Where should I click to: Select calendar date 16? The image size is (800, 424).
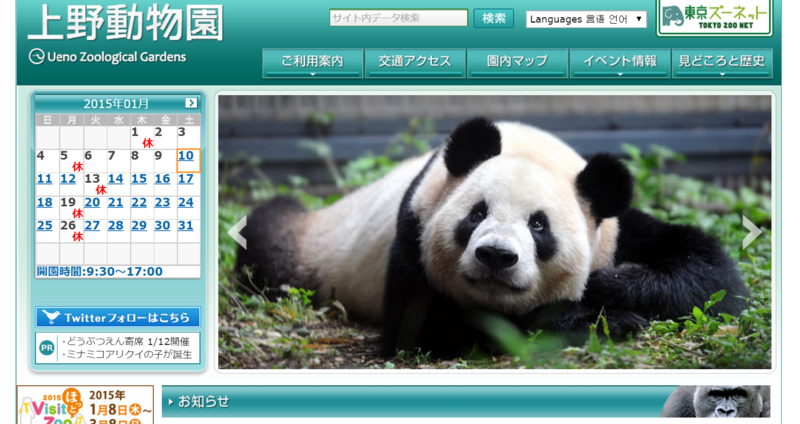click(162, 179)
